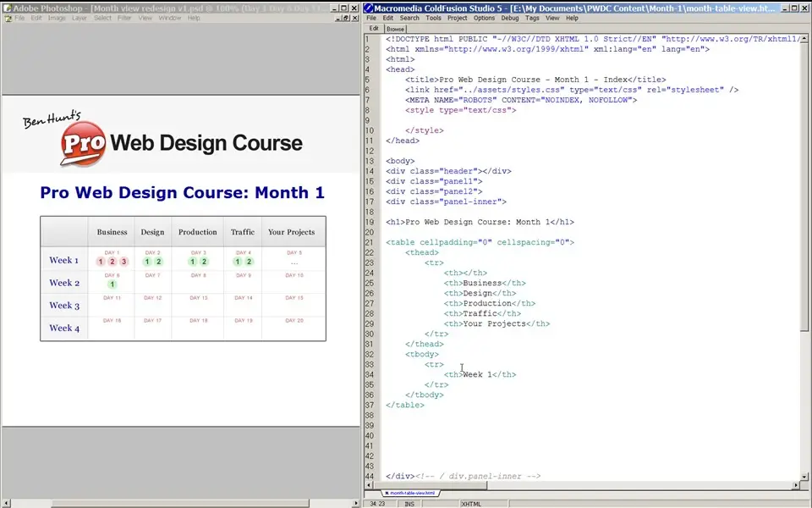The image size is (812, 508).
Task: Click the ColdFusion Studio title bar app icon
Action: click(x=368, y=8)
